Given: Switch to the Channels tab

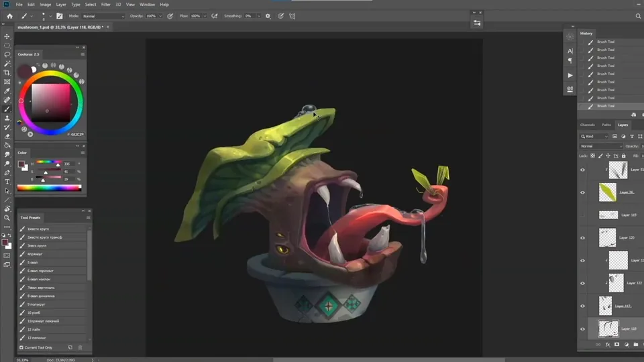Looking at the screenshot, I should [588, 125].
